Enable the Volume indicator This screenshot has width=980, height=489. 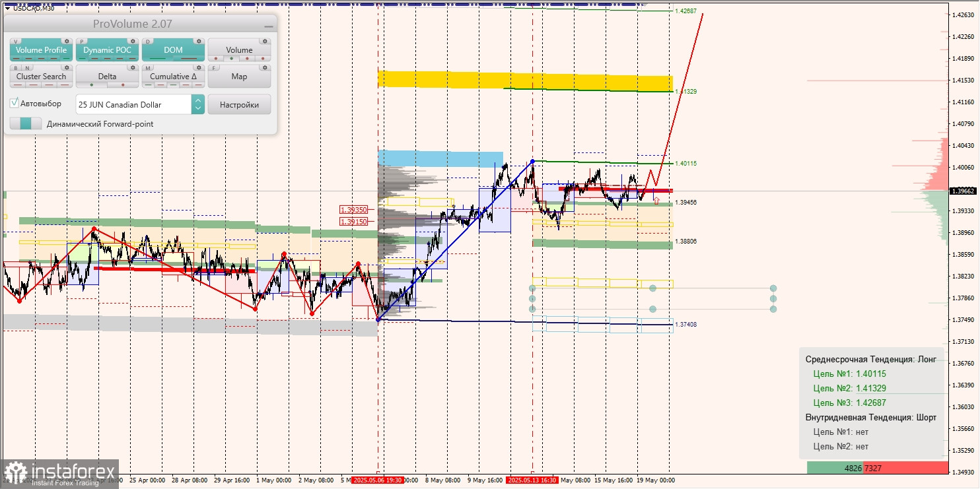coord(239,49)
